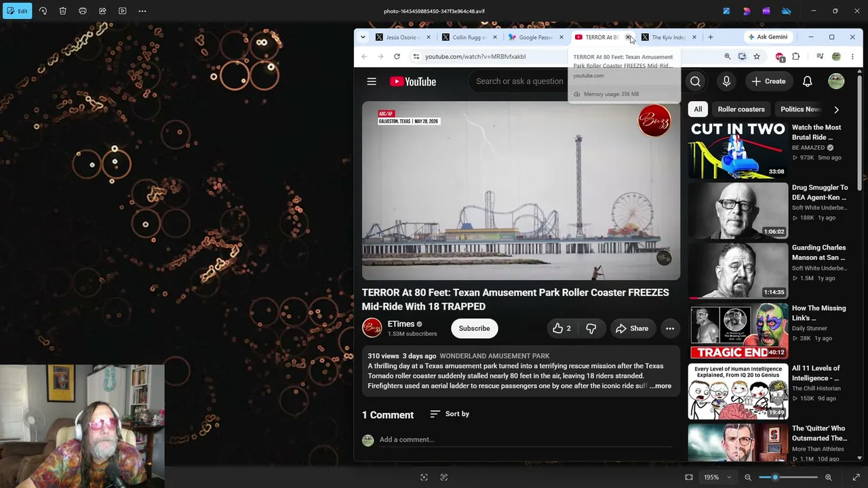Click the Chrome zoom magnifier icon in address bar
The height and width of the screenshot is (488, 868).
tap(728, 56)
